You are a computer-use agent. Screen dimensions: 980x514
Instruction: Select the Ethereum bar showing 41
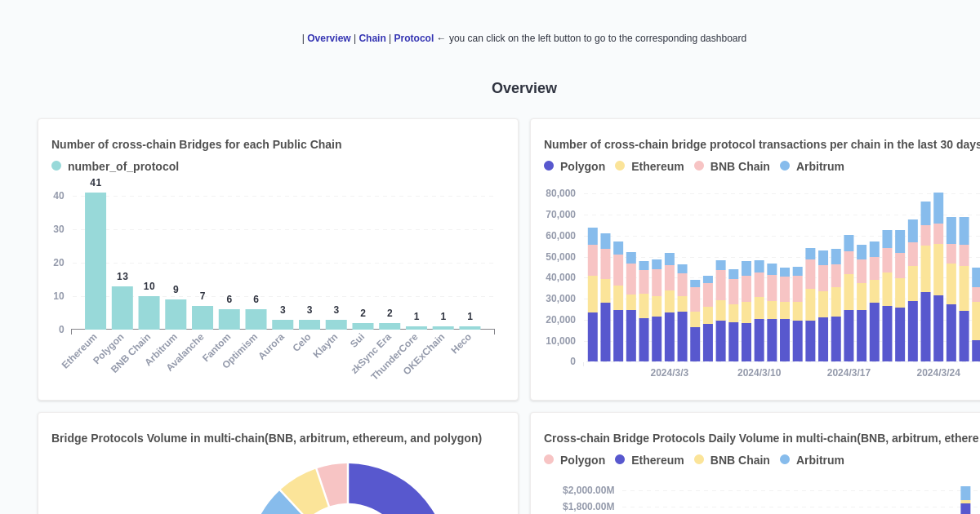[x=95, y=261]
